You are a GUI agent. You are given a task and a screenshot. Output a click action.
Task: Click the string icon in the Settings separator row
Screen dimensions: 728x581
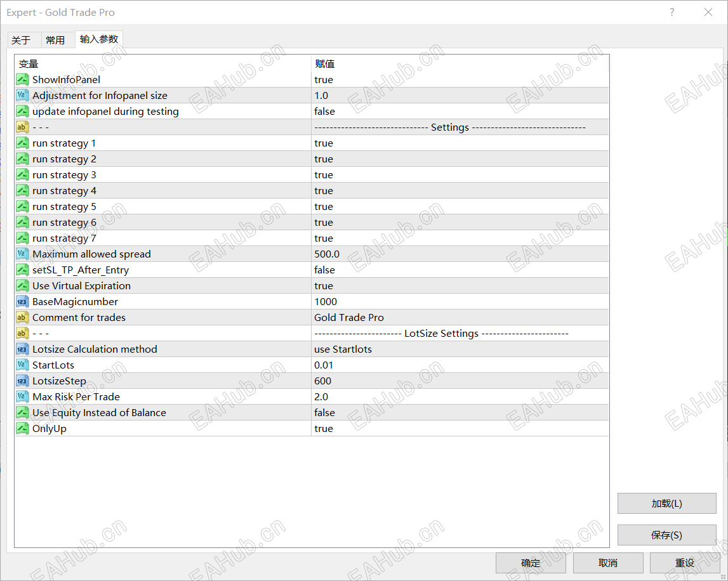(22, 127)
